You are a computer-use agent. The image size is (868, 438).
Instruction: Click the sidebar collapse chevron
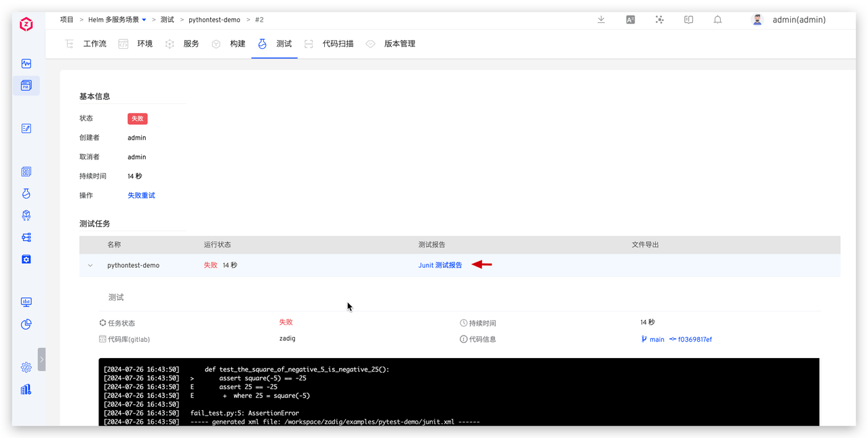coord(41,359)
